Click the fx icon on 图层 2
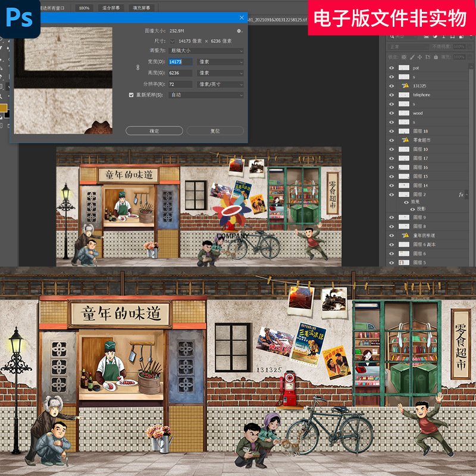The width and height of the screenshot is (476, 476). tap(461, 195)
